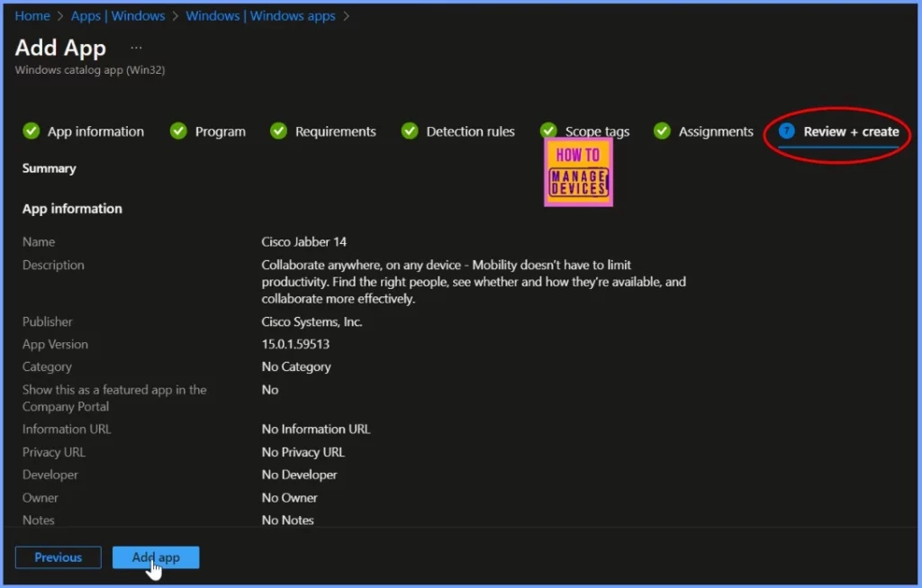The image size is (922, 588).
Task: Select the publisher value 'Cisco Systems, Inc.'
Action: click(312, 321)
